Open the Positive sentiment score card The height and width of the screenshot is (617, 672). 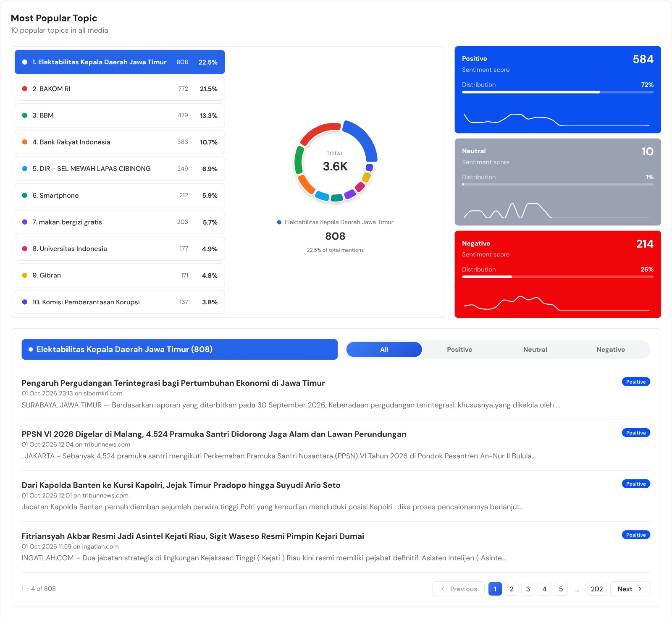pyautogui.click(x=558, y=90)
